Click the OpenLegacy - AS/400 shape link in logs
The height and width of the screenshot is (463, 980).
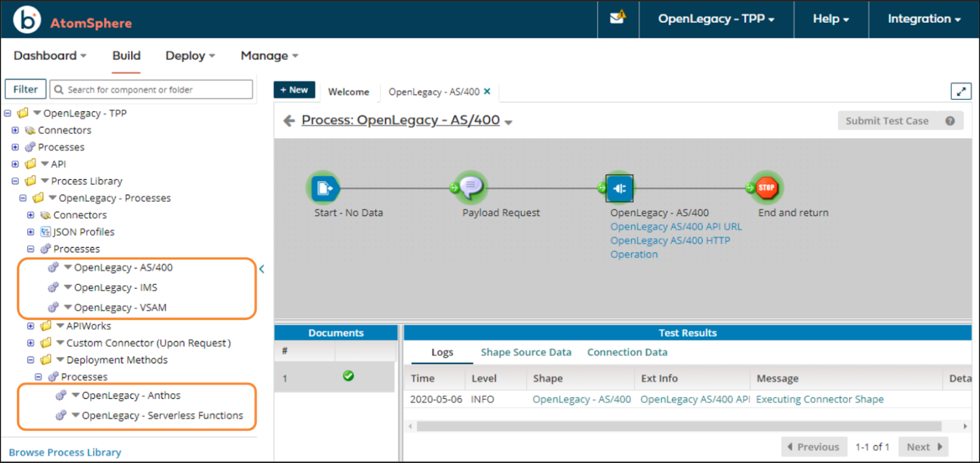(x=581, y=399)
